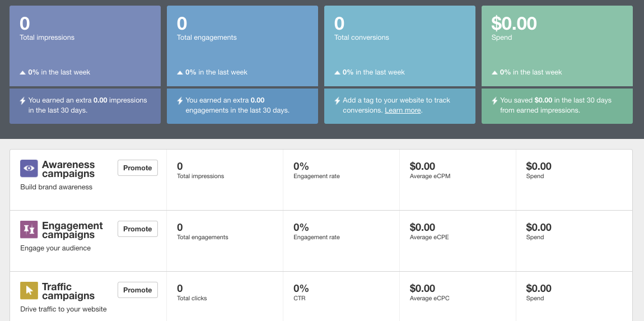Click the Awareness campaigns eye icon

click(x=29, y=169)
